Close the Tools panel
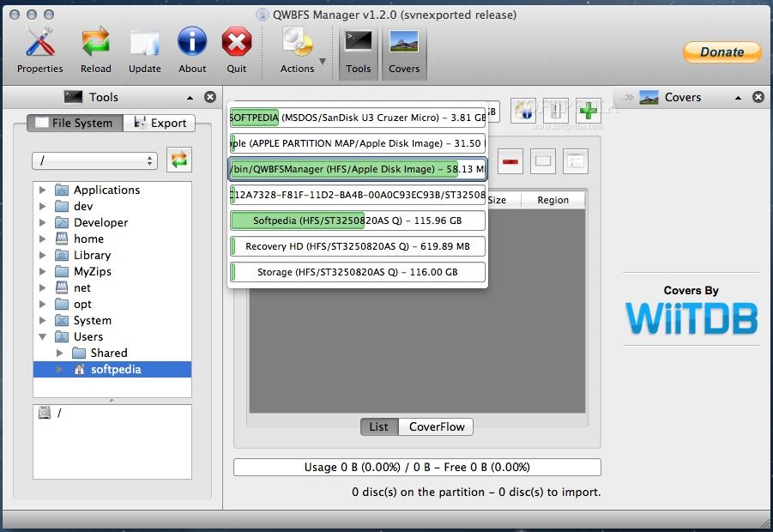 210,97
